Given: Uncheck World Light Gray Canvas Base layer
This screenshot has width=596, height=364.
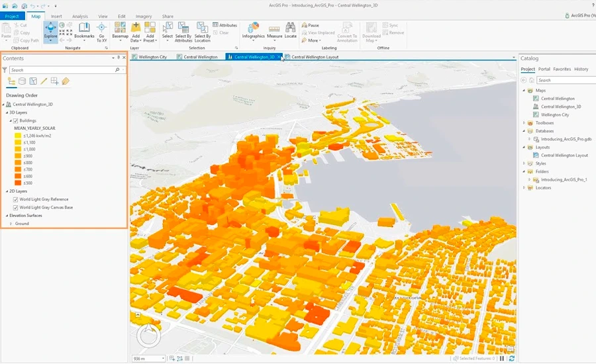Looking at the screenshot, I should 16,208.
